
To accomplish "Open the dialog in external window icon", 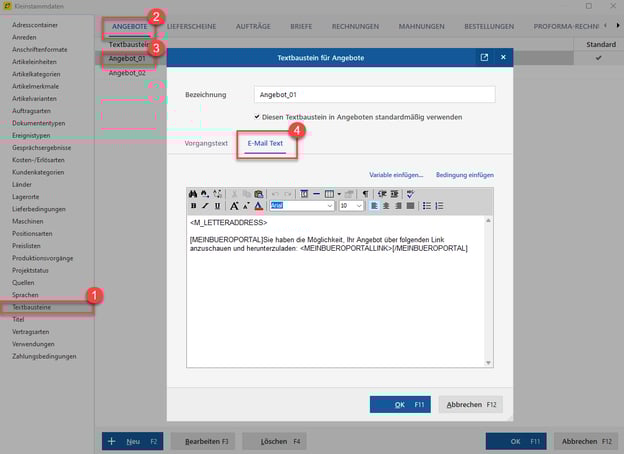I will pyautogui.click(x=485, y=58).
